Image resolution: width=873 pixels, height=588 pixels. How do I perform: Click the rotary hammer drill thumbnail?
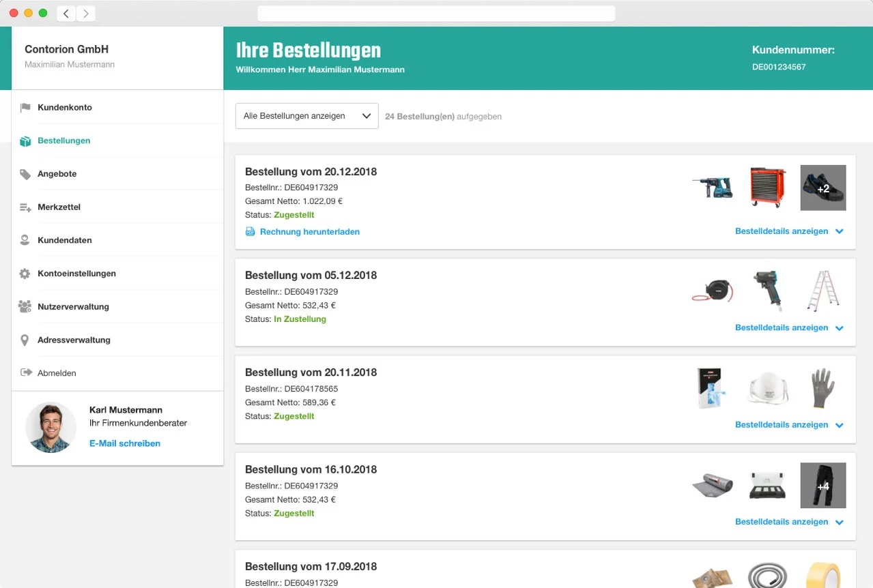(x=712, y=187)
